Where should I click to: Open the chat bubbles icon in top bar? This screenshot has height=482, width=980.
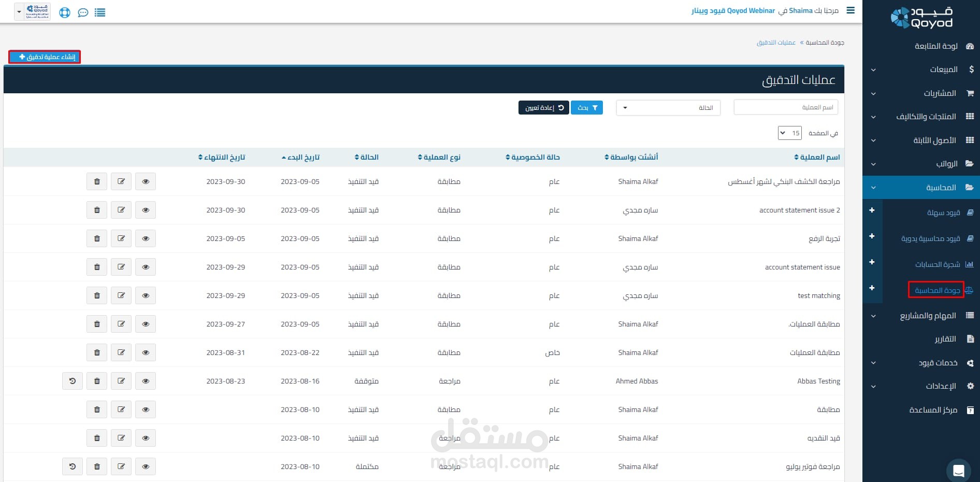point(83,12)
